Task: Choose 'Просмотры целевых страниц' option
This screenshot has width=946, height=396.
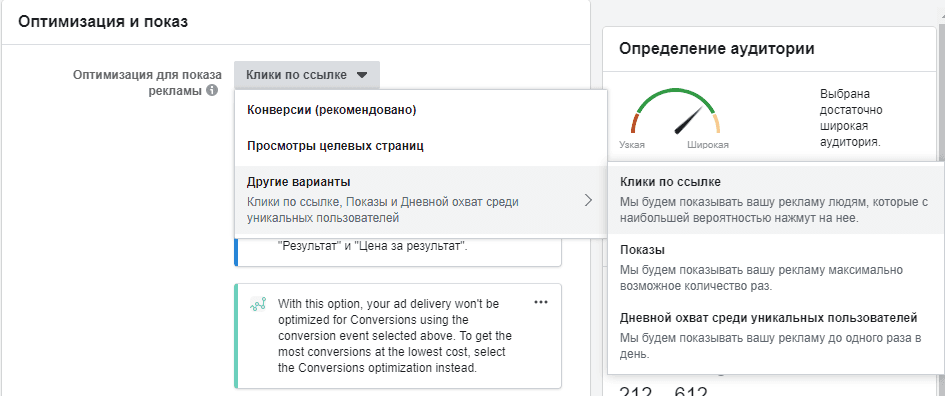Action: tap(421, 145)
